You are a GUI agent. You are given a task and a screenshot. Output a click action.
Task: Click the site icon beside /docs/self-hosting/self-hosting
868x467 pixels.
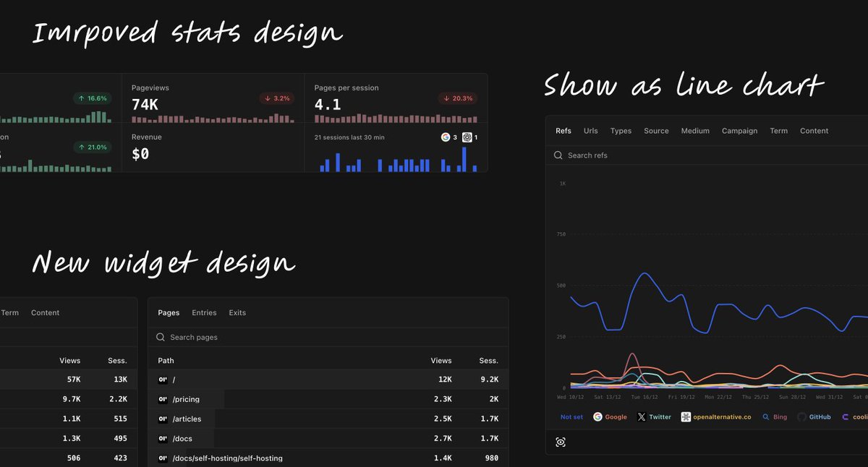click(163, 458)
